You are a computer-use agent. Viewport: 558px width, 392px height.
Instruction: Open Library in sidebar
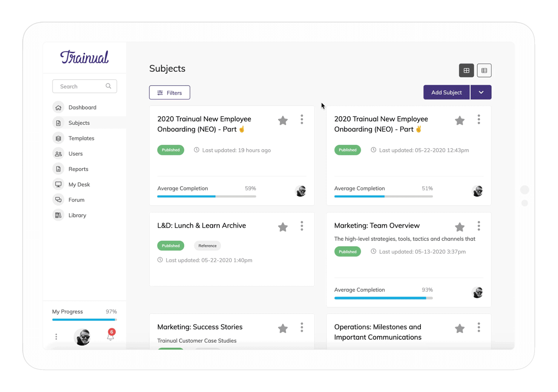point(77,215)
